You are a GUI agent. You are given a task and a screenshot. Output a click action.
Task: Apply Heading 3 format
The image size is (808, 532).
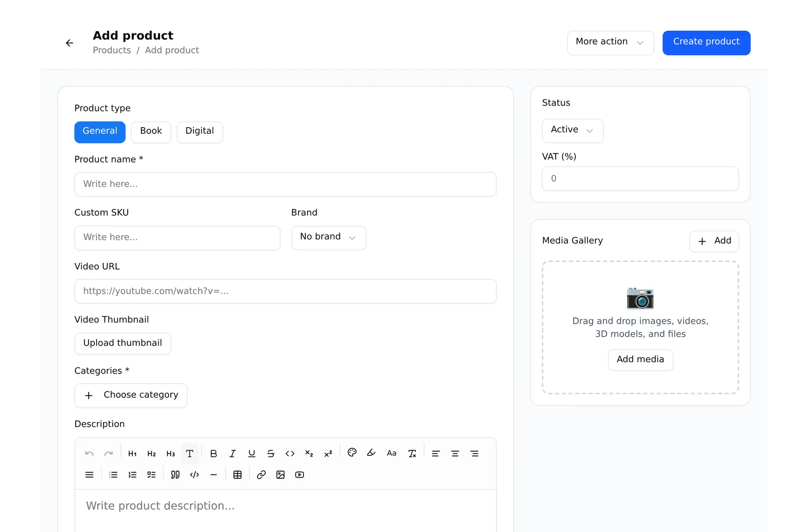tap(171, 454)
